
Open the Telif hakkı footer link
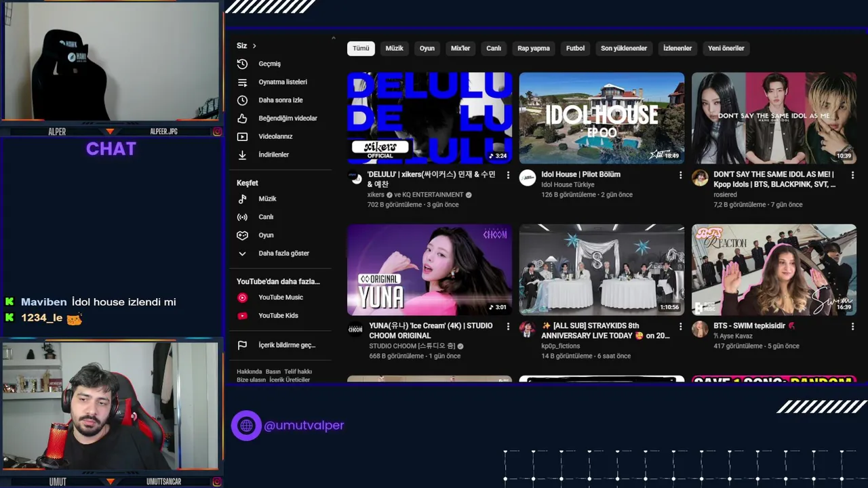[x=298, y=372]
